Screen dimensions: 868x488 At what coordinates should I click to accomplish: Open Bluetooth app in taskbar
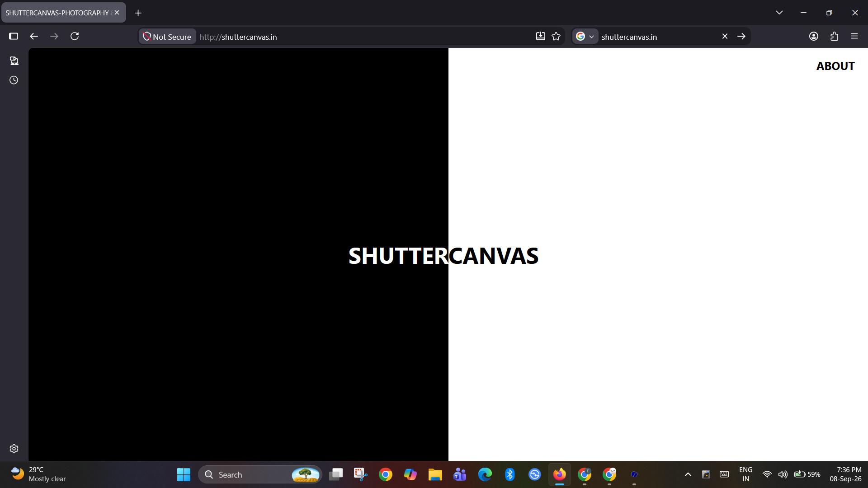click(x=509, y=474)
